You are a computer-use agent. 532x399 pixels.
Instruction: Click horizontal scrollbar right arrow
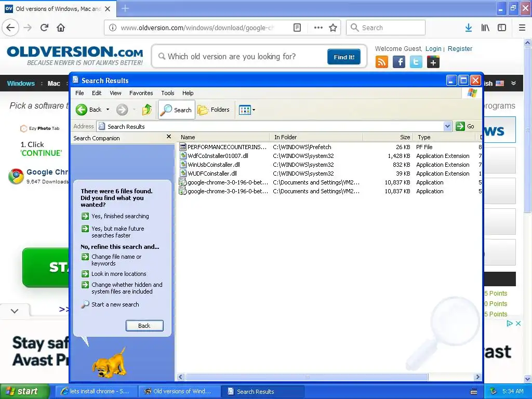pyautogui.click(x=478, y=377)
